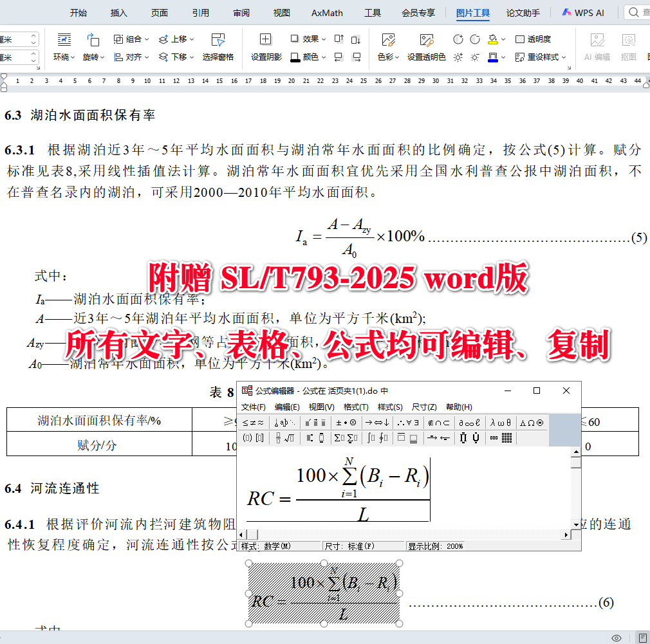Click the rotate (旋转) icon
Screen dimensions: 650x644
tap(93, 40)
